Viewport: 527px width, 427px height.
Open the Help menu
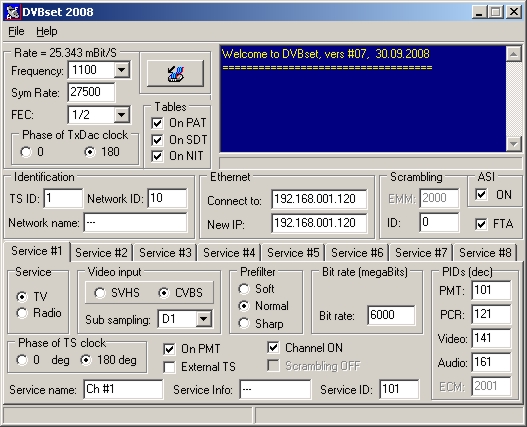click(x=47, y=31)
